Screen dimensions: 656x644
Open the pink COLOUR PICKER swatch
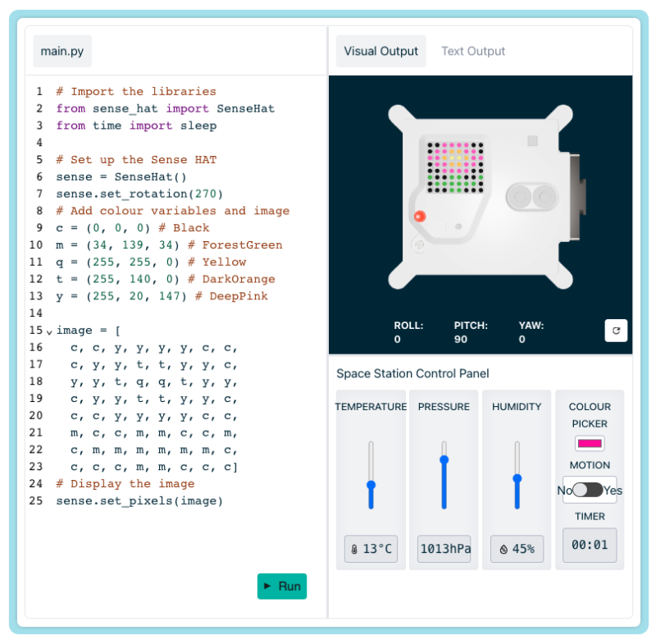(x=590, y=444)
